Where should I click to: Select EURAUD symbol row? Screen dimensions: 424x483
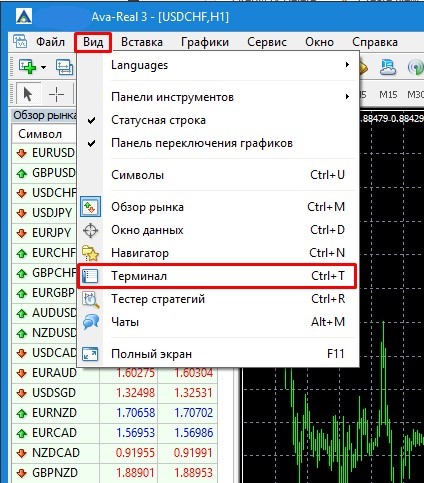coord(115,373)
